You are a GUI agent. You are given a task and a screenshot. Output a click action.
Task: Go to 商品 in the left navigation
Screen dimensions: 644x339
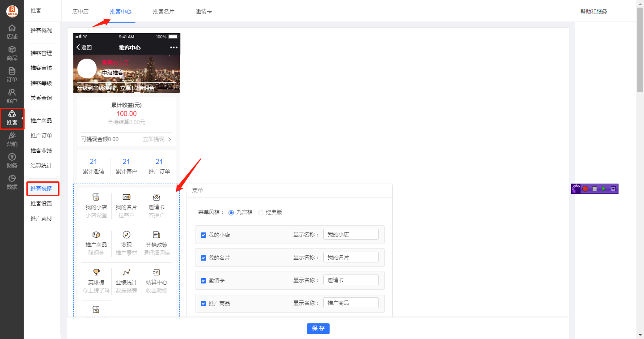pyautogui.click(x=12, y=53)
